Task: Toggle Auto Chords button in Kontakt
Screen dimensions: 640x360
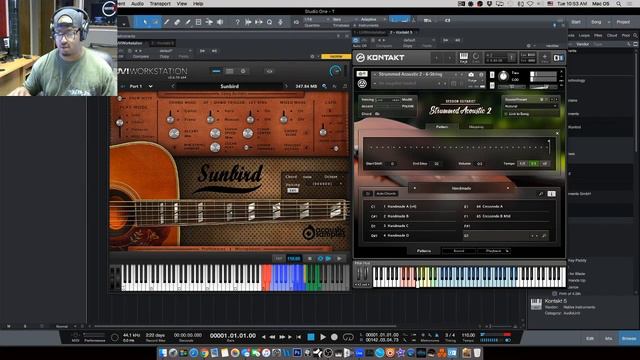Action: (386, 193)
